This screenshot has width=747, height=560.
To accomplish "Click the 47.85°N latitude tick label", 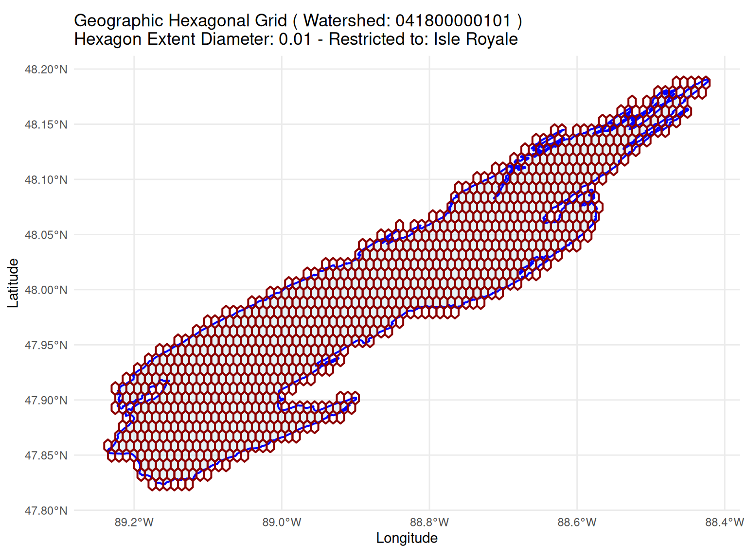I will (46, 455).
